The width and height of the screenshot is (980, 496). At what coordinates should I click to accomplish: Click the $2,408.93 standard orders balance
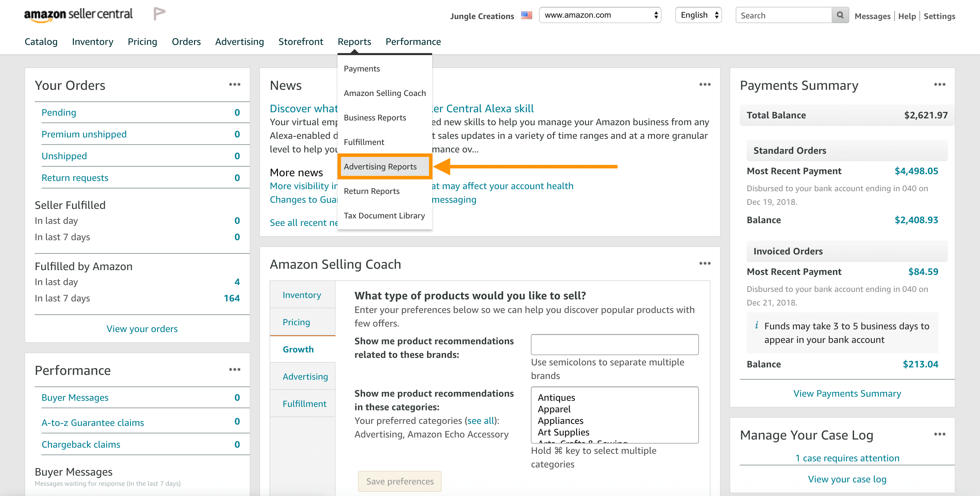916,219
